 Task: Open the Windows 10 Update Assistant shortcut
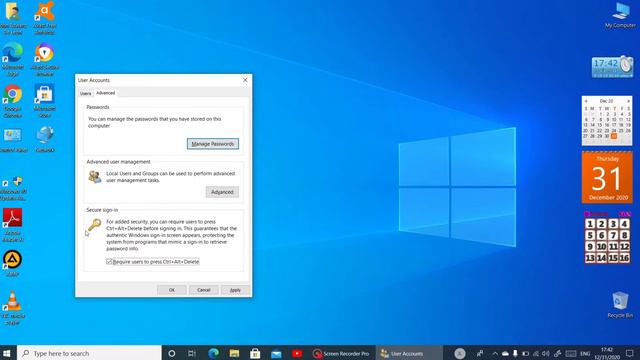(13, 189)
